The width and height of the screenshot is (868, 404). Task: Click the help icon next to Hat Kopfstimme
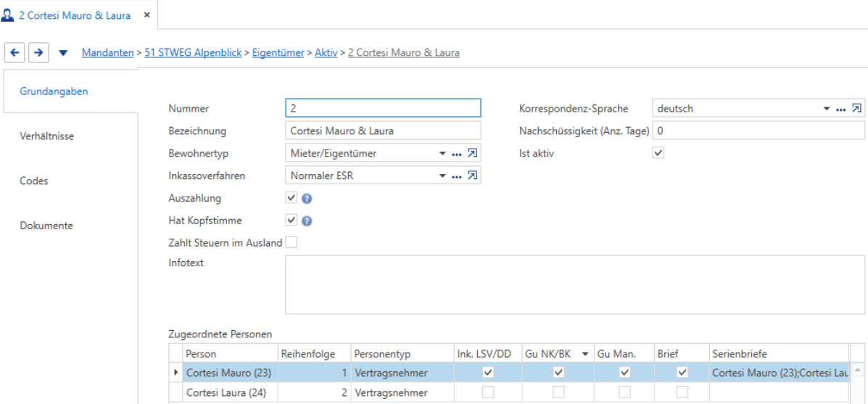click(x=307, y=220)
